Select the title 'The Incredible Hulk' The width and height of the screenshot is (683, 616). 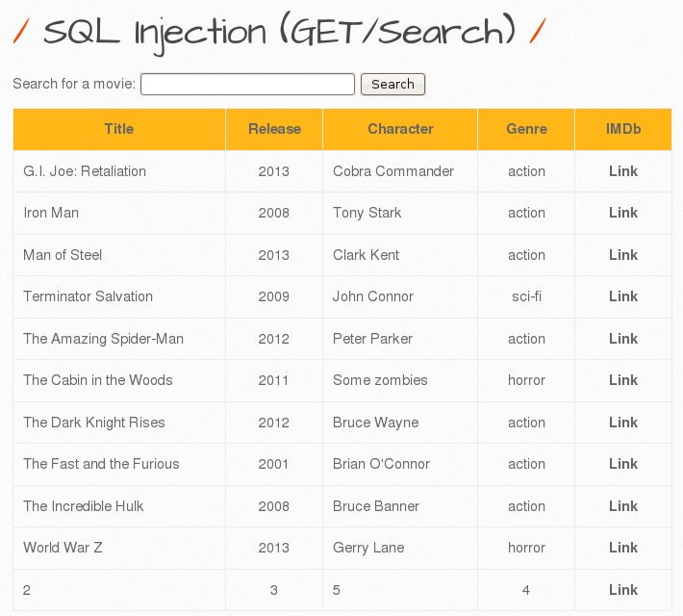[x=83, y=506]
